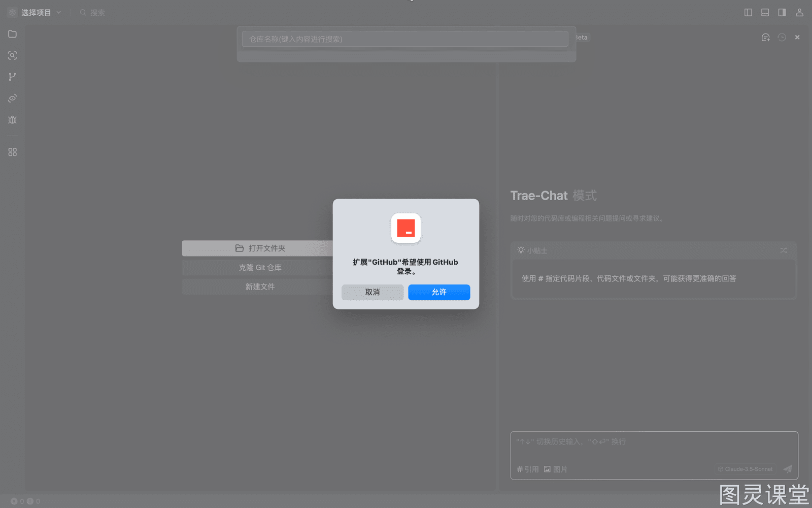Click the error count in status bar
Screen dimensions: 812x508
[18, 501]
